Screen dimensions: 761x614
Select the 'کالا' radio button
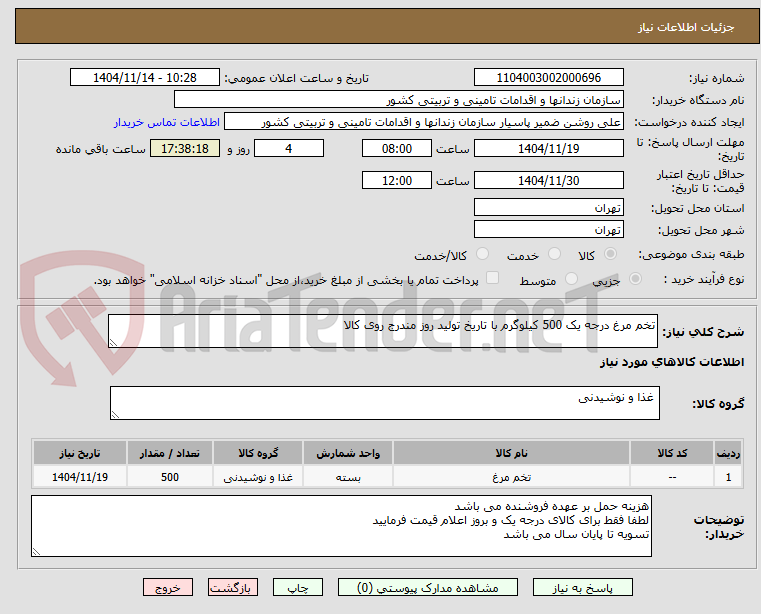click(610, 254)
